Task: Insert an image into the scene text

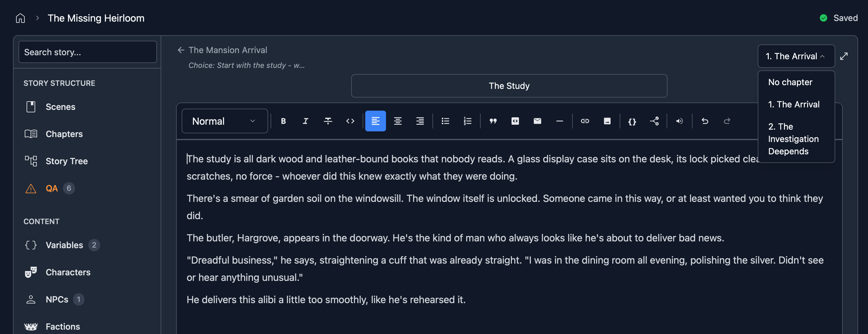Action: pyautogui.click(x=607, y=121)
